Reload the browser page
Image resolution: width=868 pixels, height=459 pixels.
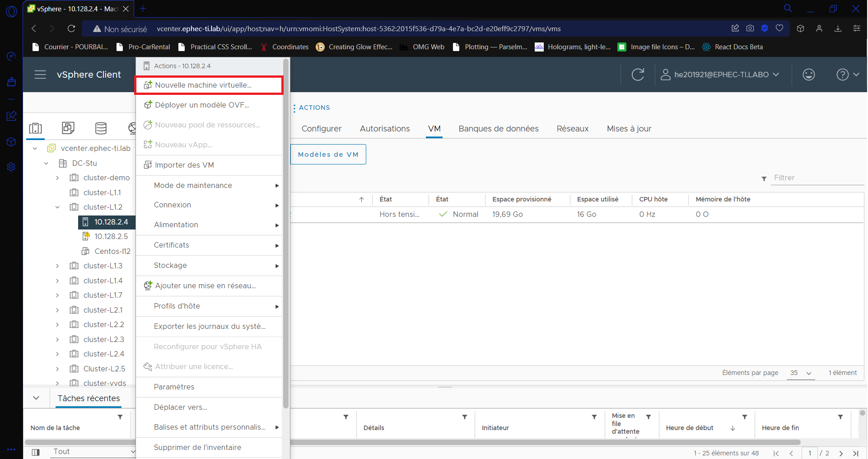71,28
